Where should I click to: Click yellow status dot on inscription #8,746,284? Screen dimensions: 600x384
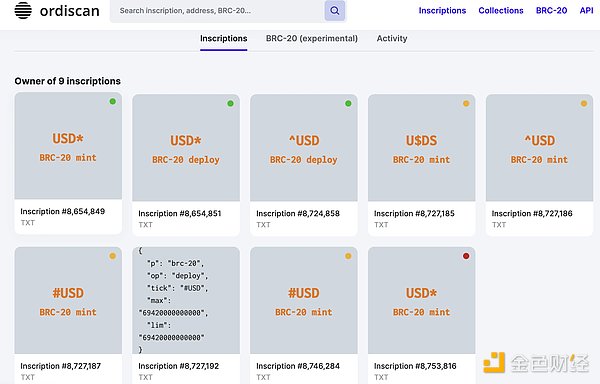pyautogui.click(x=348, y=256)
